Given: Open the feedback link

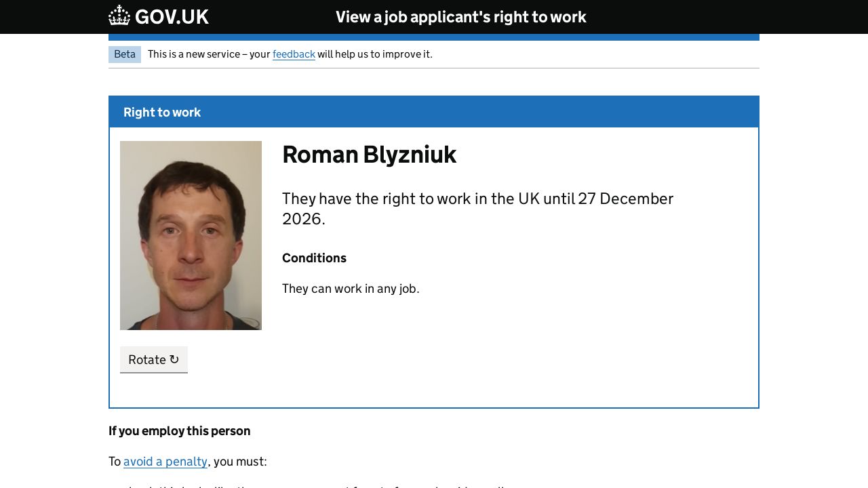Looking at the screenshot, I should click(294, 54).
